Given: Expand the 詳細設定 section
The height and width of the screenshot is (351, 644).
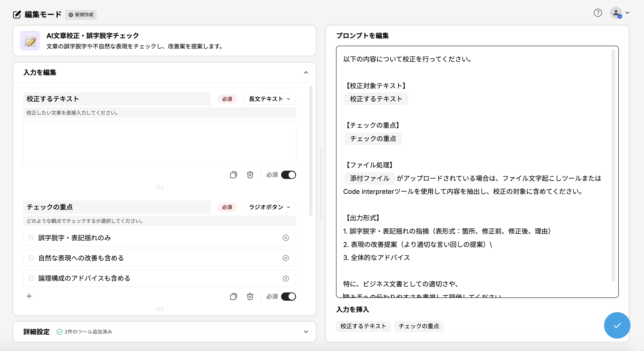Looking at the screenshot, I should [x=305, y=332].
